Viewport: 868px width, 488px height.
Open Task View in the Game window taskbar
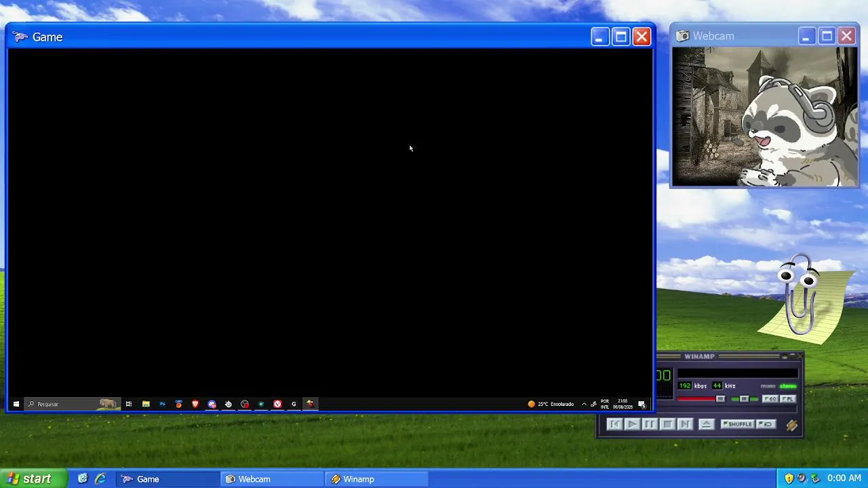[x=129, y=404]
